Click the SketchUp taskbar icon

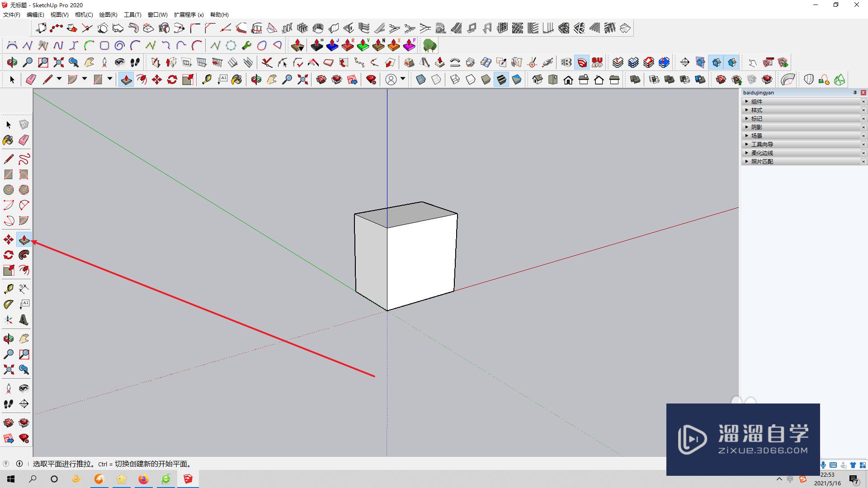(x=188, y=479)
